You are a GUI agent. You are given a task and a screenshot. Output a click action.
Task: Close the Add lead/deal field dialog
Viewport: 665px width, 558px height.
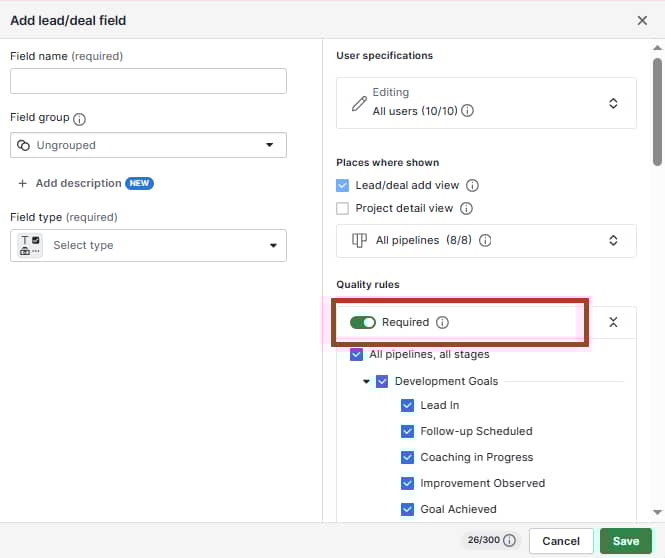pos(642,20)
